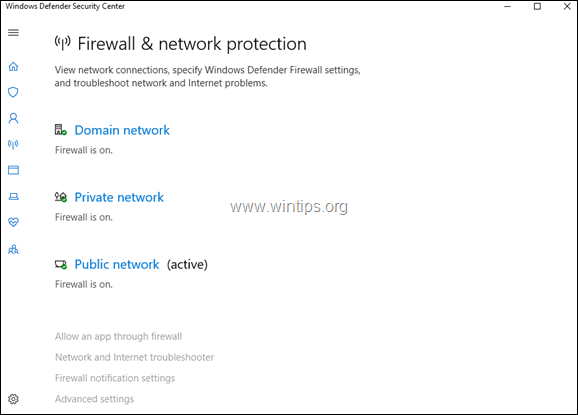Go to Home via sidebar icon
This screenshot has width=578, height=415.
pos(13,66)
